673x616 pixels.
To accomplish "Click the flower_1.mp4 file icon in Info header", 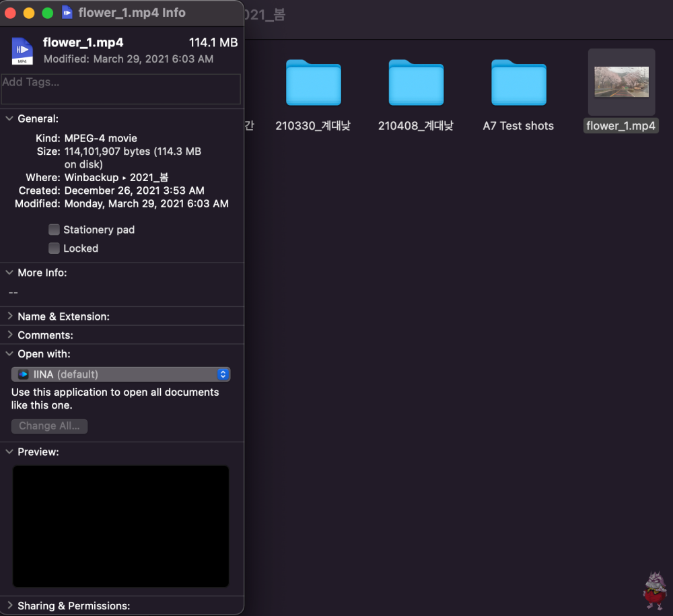I will pos(22,50).
